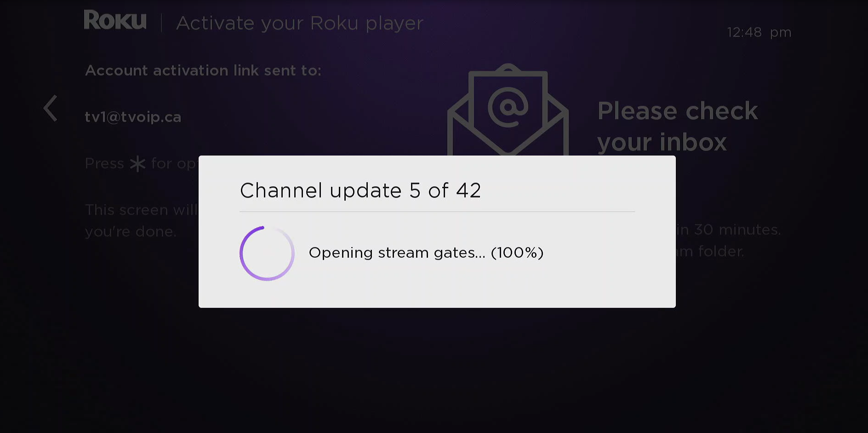Click "Please check your inbox" heading
This screenshot has height=433, width=868.
point(677,126)
